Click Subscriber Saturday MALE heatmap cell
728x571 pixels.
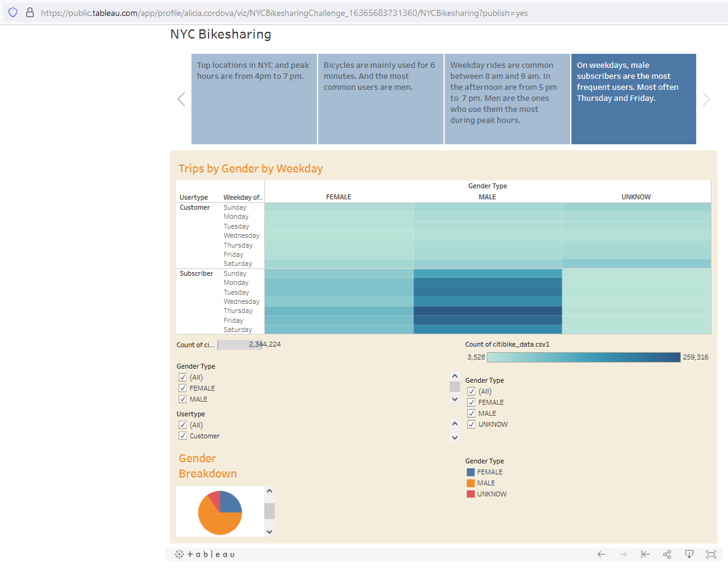[488, 330]
